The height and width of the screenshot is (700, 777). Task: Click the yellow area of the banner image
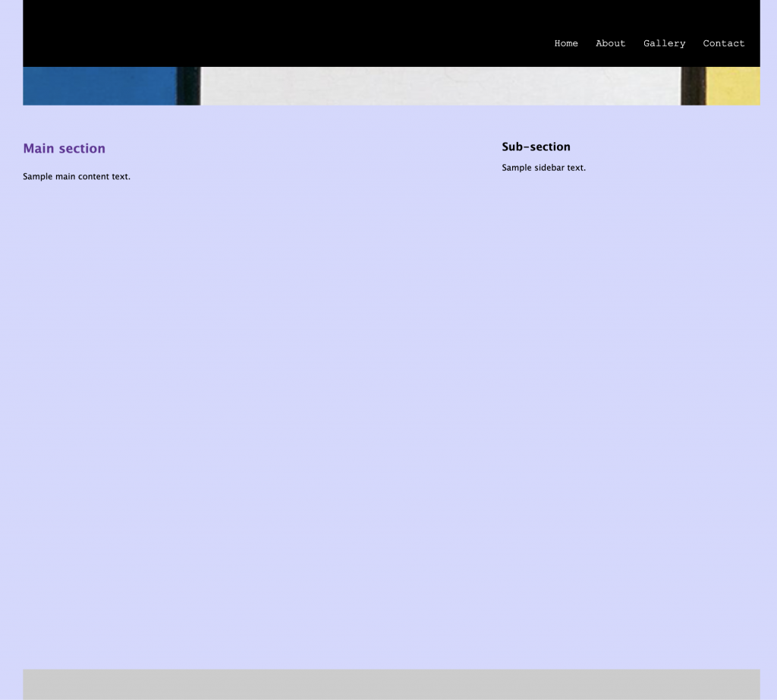pyautogui.click(x=733, y=87)
